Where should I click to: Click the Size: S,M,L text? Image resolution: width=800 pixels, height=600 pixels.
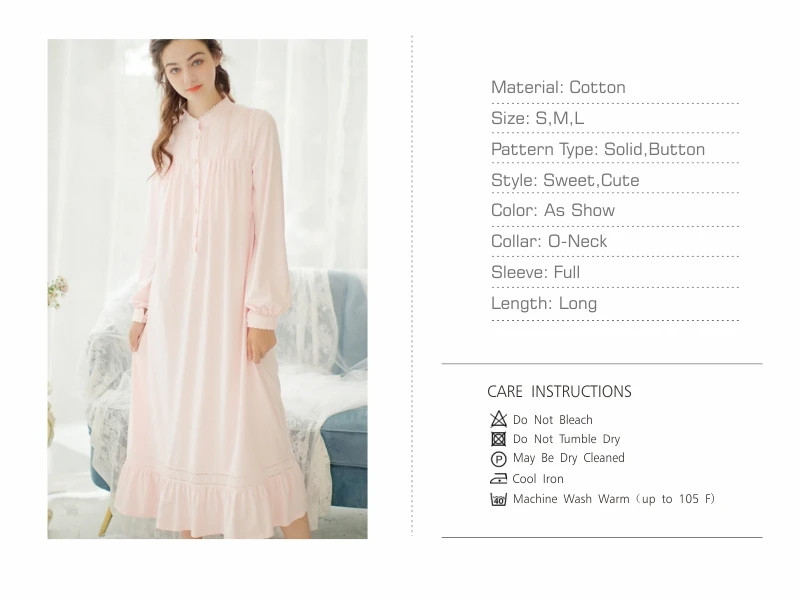pyautogui.click(x=537, y=118)
